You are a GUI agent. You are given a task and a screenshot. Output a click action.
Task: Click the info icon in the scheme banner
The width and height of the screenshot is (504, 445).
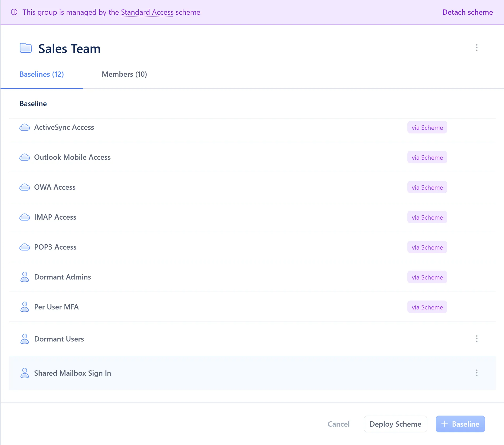[14, 12]
